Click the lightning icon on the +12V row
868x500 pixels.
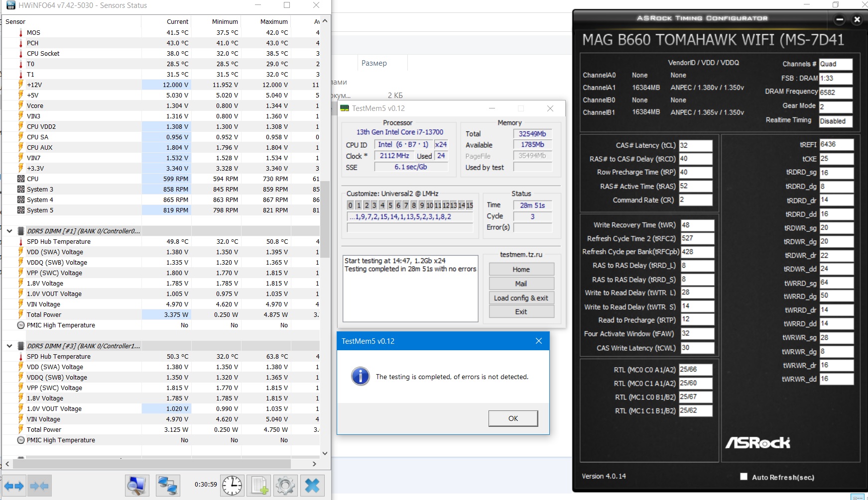21,85
